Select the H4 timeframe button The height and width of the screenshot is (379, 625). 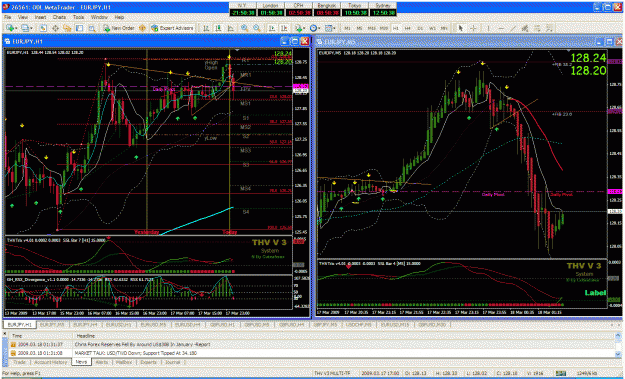tap(408, 28)
